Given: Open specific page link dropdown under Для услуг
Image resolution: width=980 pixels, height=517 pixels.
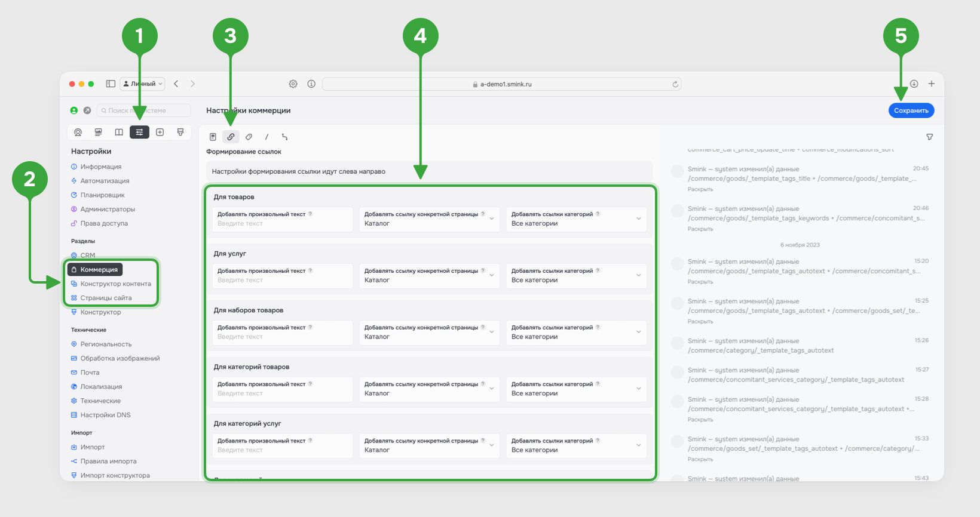Looking at the screenshot, I should tap(429, 276).
